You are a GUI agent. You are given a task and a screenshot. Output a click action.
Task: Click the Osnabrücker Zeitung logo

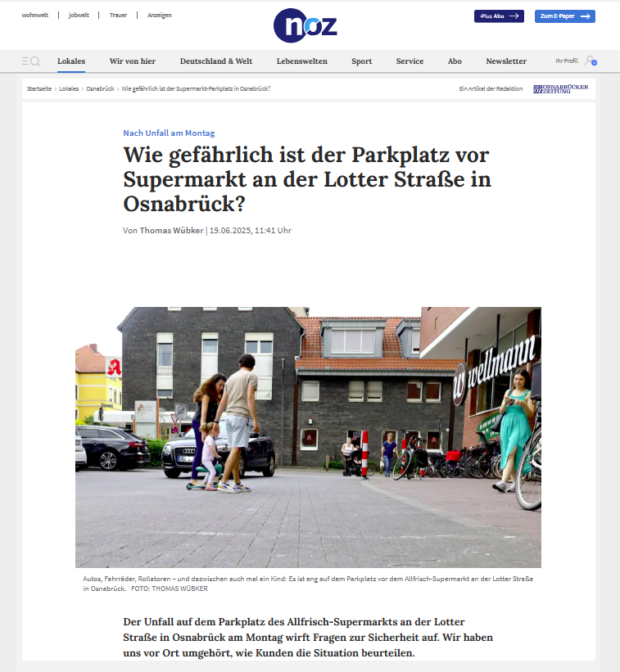(x=560, y=88)
